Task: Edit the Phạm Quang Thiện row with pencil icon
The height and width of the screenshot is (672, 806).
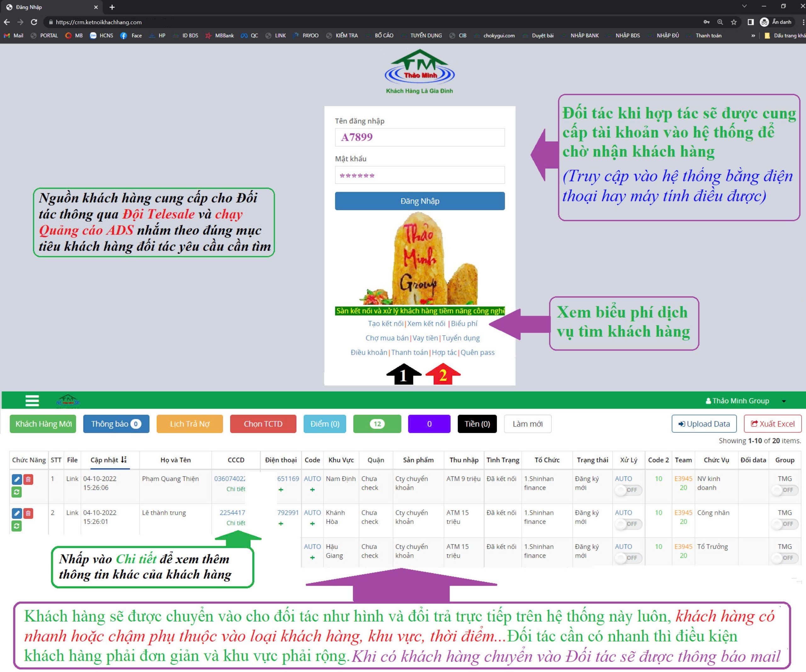Action: (16, 479)
